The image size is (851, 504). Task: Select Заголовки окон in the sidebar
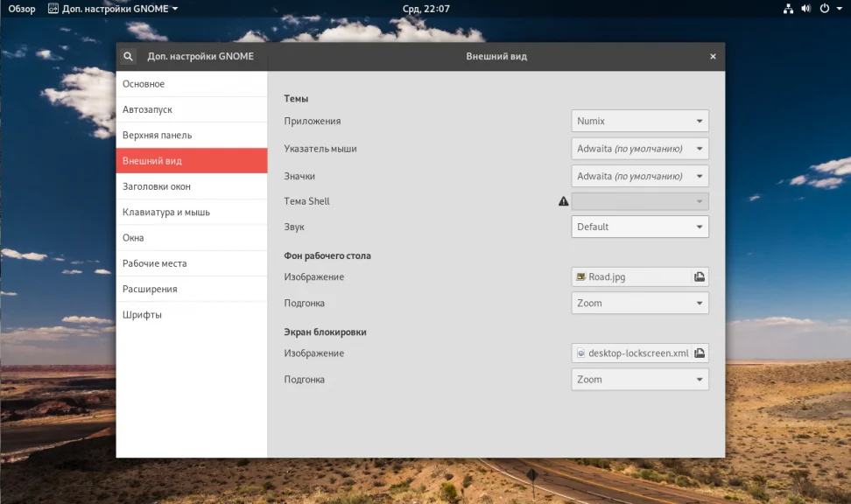[x=192, y=186]
